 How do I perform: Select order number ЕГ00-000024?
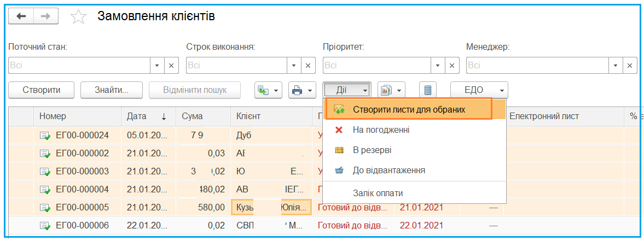pos(82,136)
